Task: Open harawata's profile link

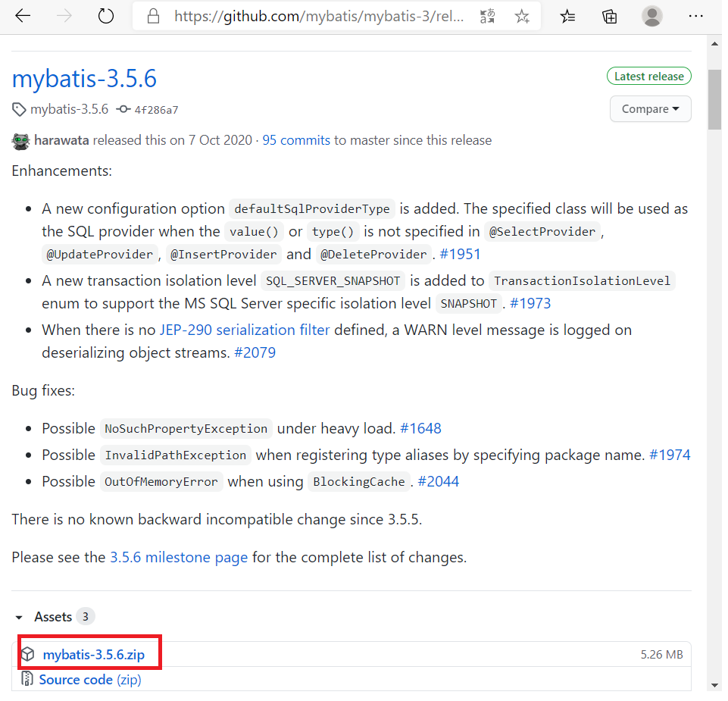Action: pyautogui.click(x=61, y=140)
